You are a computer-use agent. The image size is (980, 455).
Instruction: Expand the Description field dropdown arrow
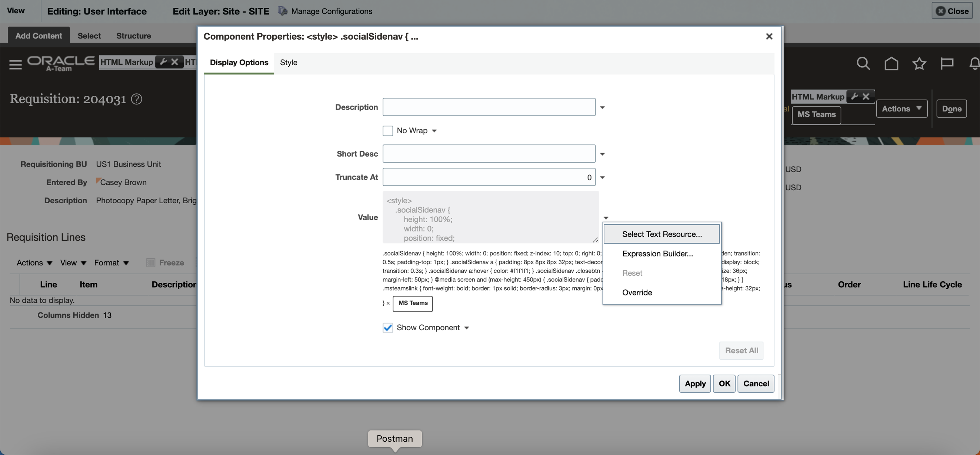pos(602,108)
